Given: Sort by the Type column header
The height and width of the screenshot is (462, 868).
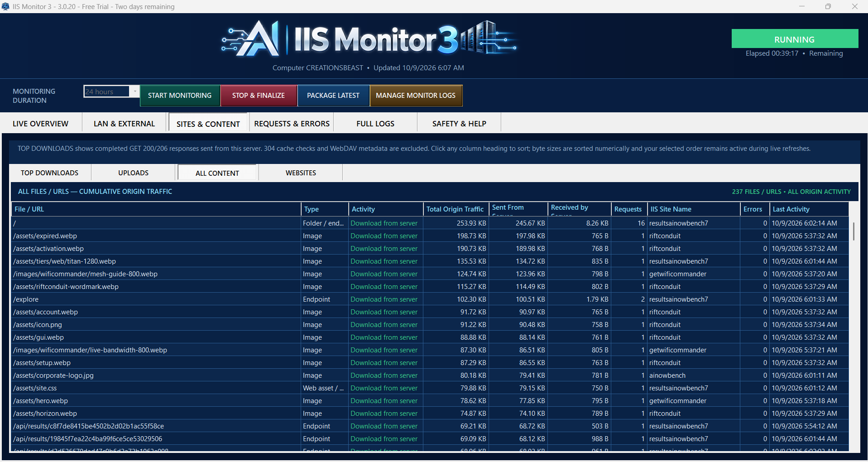Looking at the screenshot, I should coord(325,209).
